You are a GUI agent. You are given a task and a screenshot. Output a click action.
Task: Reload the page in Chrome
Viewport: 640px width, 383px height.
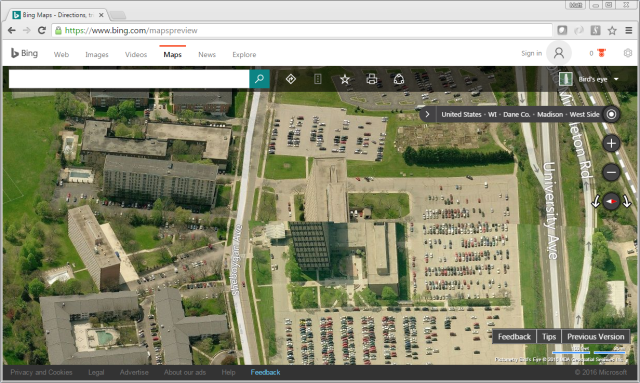(42, 30)
